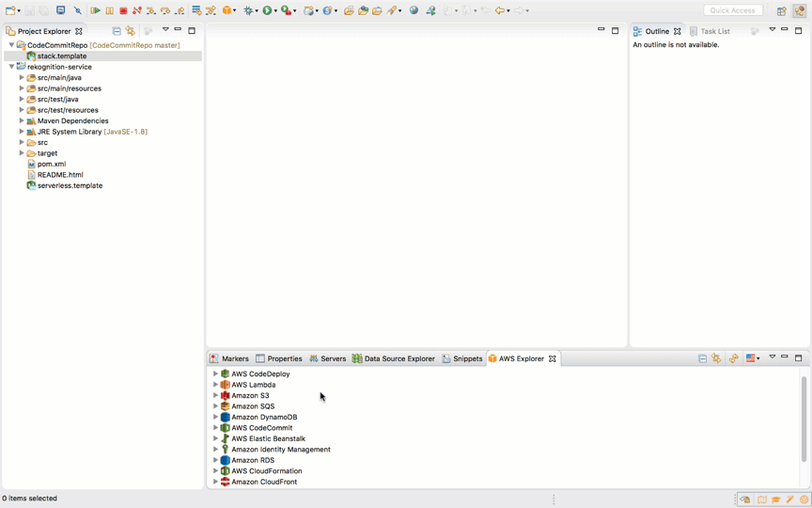
Task: Toggle Skip All Breakpoints toolbar icon
Action: [x=78, y=10]
